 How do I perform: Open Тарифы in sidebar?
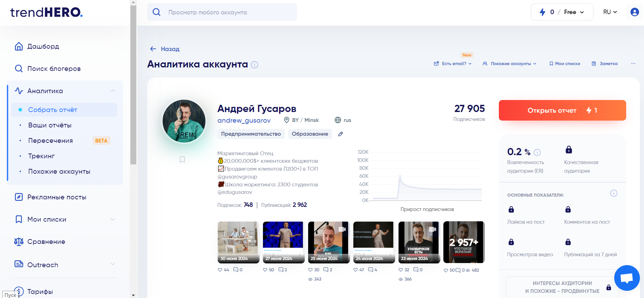[40, 291]
